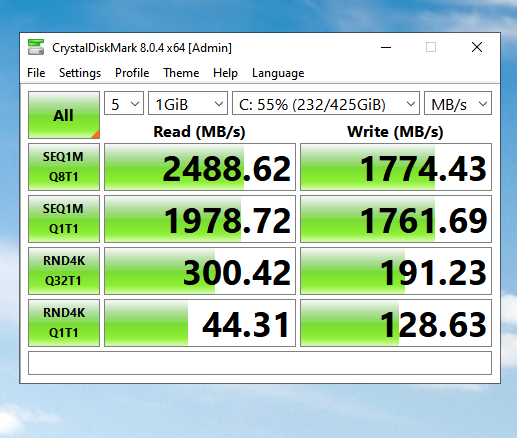Minimize the CrystalDiskMark window
This screenshot has width=517, height=438.
(386, 47)
